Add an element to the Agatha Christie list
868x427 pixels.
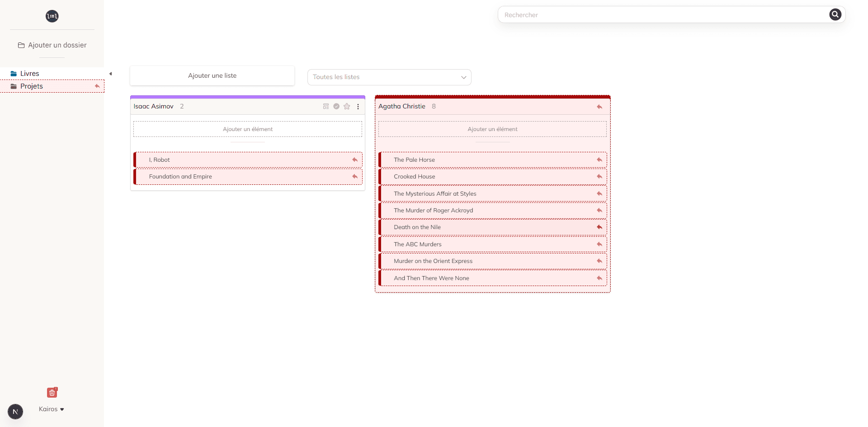[x=492, y=129]
